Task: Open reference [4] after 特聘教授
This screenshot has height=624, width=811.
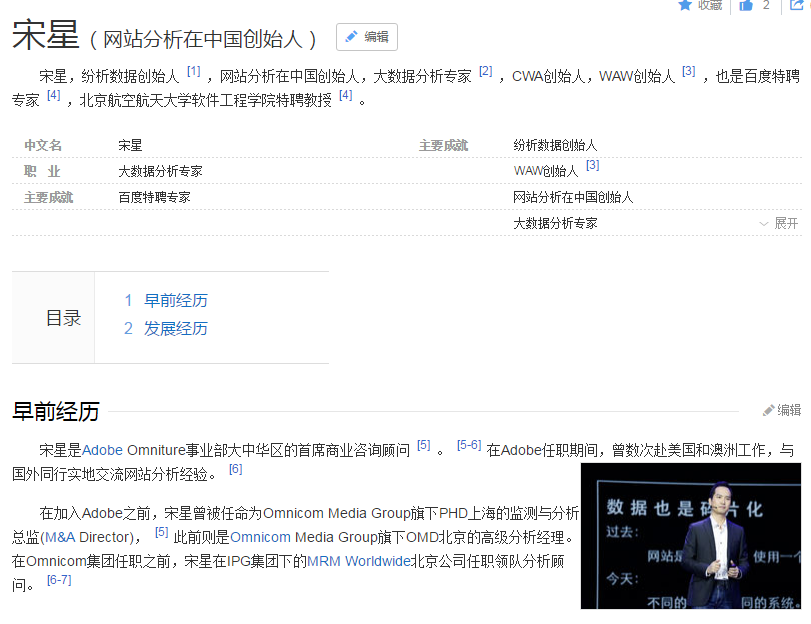Action: pyautogui.click(x=346, y=95)
